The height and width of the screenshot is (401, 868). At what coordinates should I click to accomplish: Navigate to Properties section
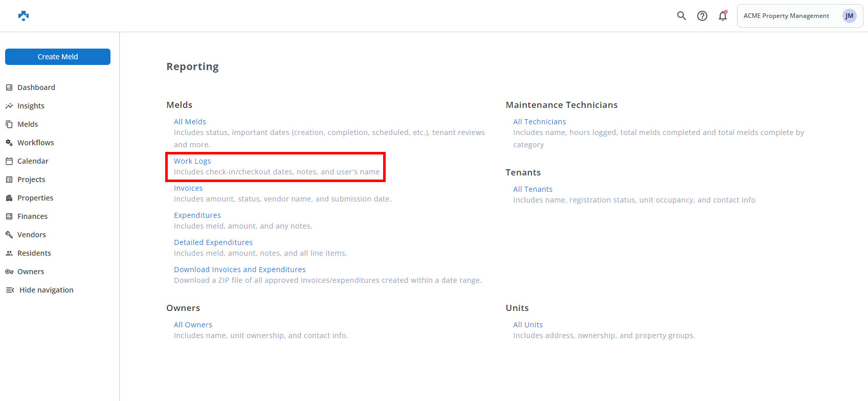[35, 198]
